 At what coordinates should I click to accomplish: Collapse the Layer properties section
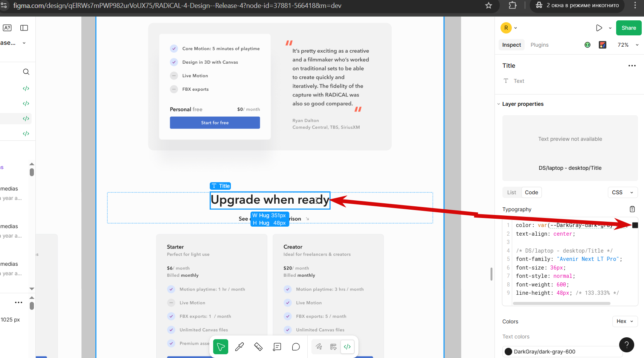pos(499,104)
